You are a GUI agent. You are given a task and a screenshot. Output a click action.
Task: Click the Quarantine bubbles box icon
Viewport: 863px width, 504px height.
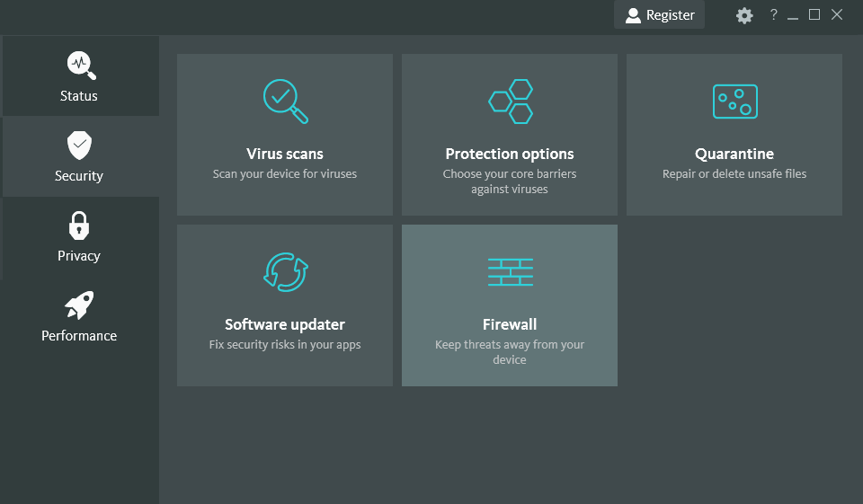[x=734, y=102]
